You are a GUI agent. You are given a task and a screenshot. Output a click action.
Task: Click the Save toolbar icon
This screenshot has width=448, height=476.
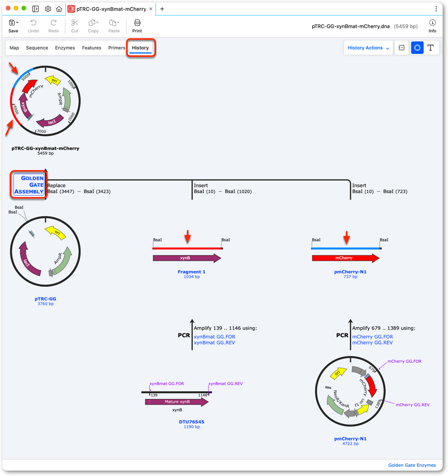[x=12, y=23]
